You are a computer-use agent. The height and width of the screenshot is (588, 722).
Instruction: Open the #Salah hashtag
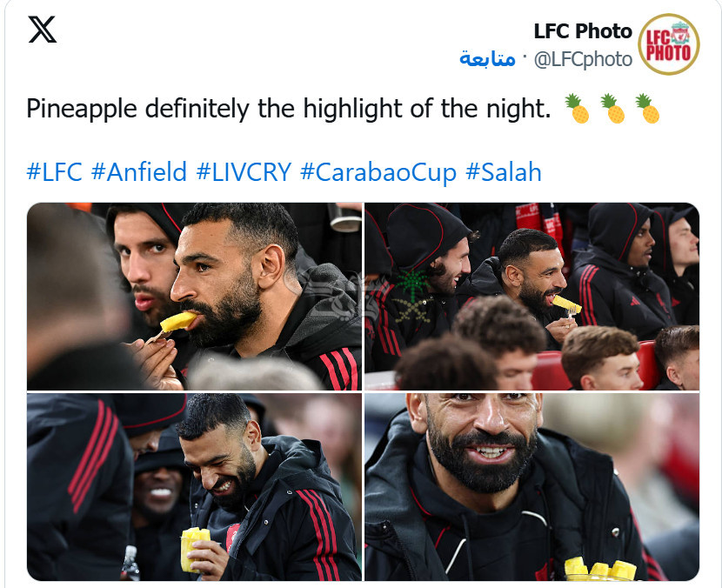point(504,172)
